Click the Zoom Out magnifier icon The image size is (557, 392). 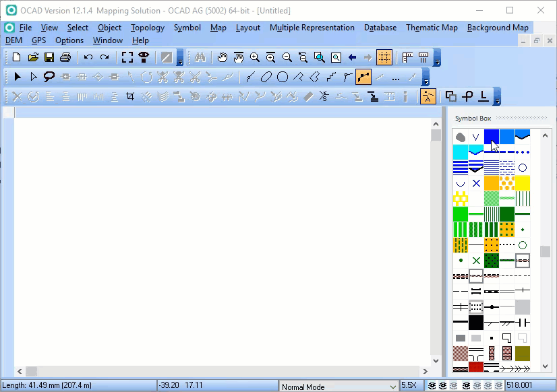(x=287, y=57)
